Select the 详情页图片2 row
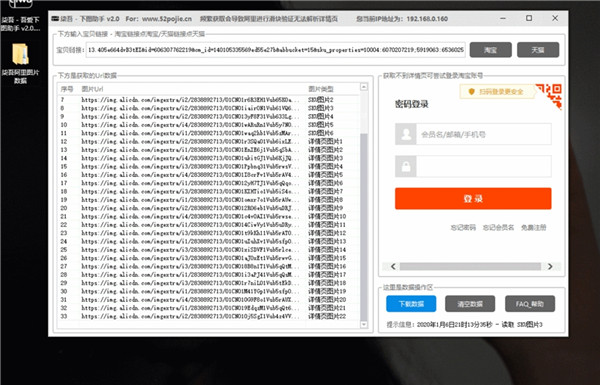Viewport: 600px width, 385px height. 209,150
